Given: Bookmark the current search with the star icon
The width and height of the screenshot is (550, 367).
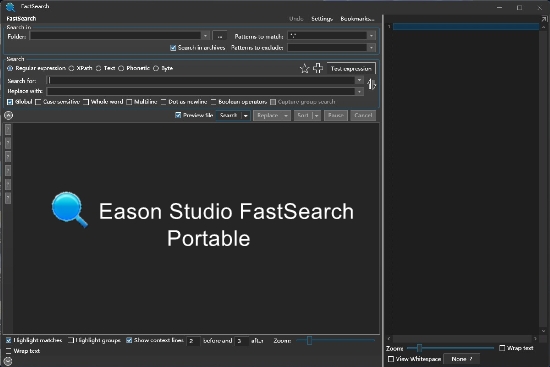Looking at the screenshot, I should (x=304, y=68).
